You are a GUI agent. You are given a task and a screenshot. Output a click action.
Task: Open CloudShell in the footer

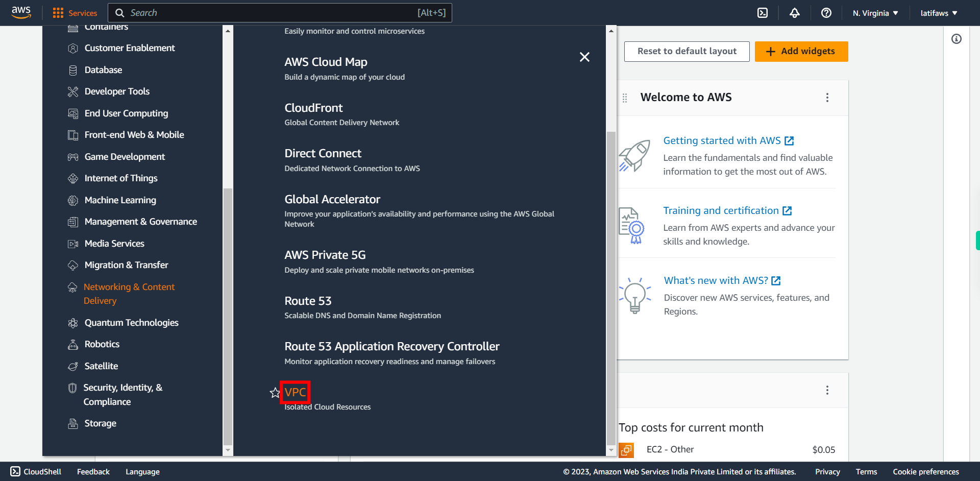[x=36, y=472]
